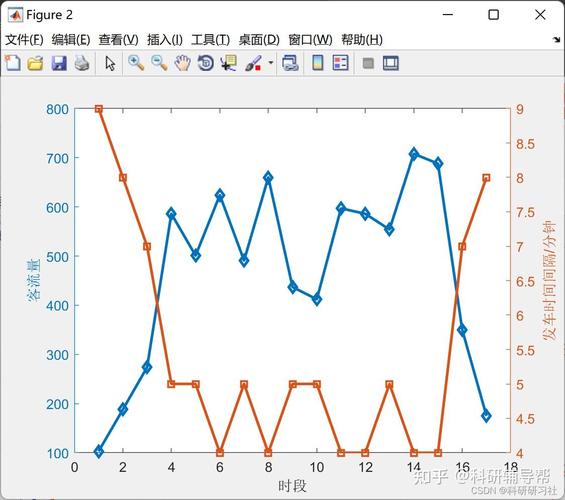565x500 pixels.
Task: Print the figure using the printer icon
Action: (x=82, y=63)
